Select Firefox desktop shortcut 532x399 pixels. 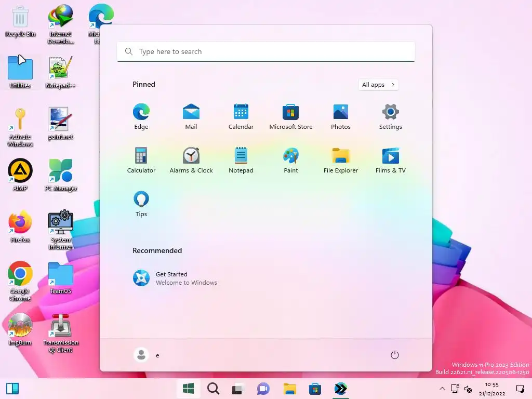[x=20, y=227]
